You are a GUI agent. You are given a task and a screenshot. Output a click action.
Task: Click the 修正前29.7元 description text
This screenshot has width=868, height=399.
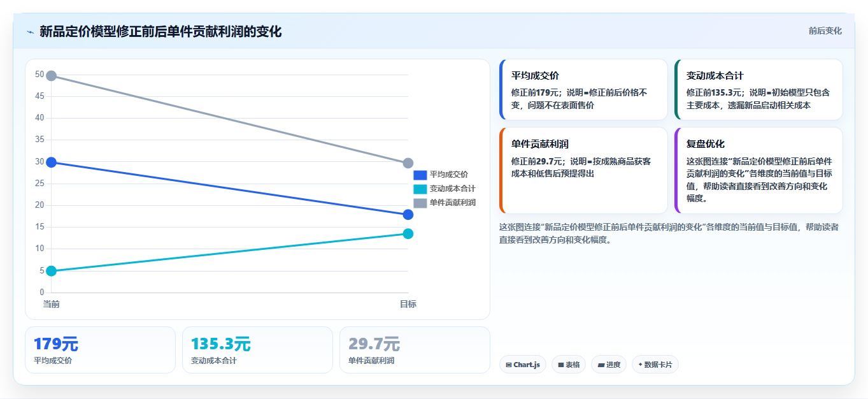[581, 168]
